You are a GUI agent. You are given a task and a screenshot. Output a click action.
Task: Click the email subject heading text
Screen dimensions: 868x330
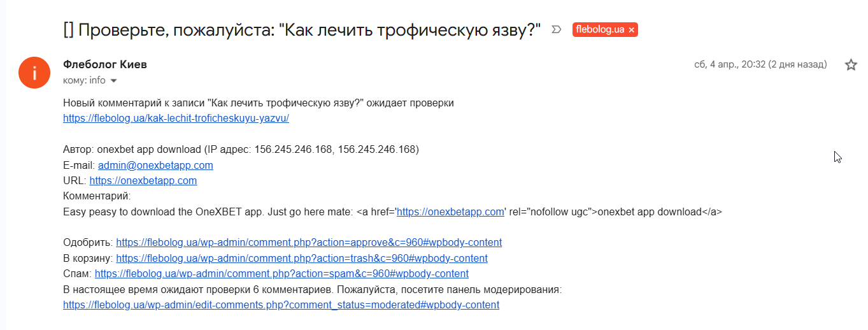[x=302, y=30]
